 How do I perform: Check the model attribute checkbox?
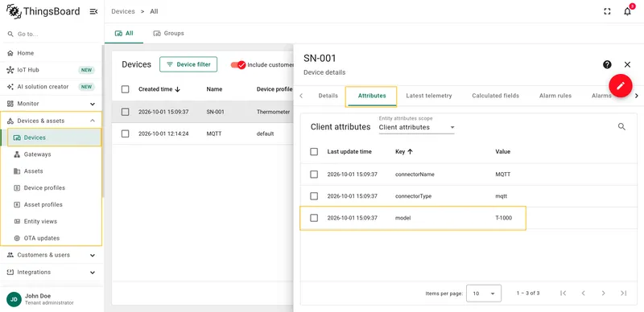click(314, 218)
